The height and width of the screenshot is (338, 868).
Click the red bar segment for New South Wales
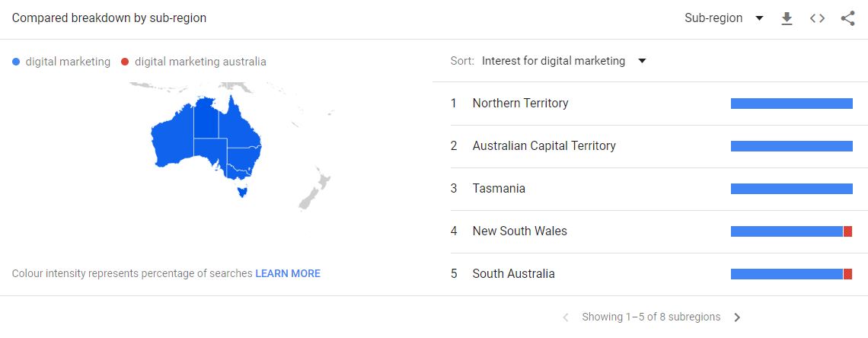847,231
